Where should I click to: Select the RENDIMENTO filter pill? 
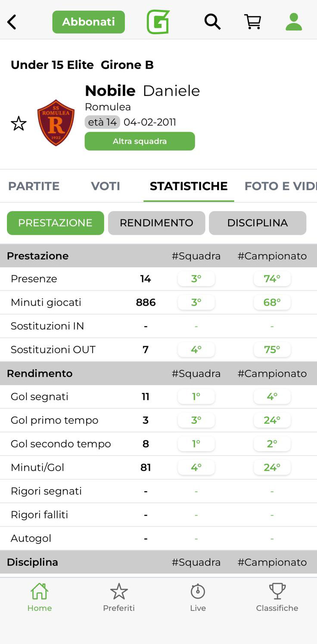[156, 223]
